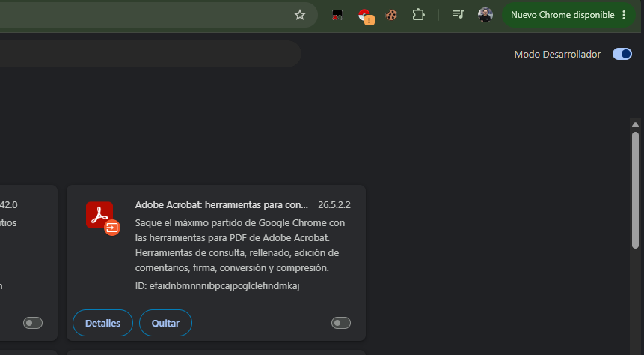Click Nuevo Chrome disponible update button
This screenshot has width=644, height=355.
pyautogui.click(x=562, y=15)
